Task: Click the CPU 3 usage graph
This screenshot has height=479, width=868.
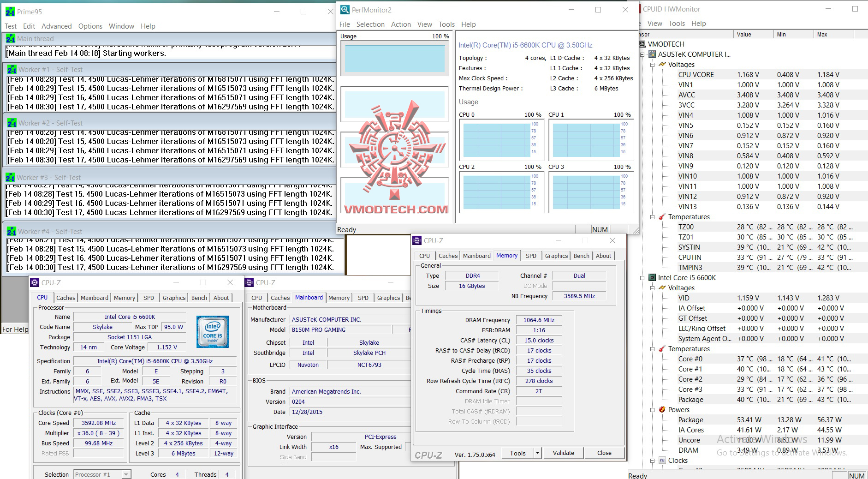Action: coord(591,192)
